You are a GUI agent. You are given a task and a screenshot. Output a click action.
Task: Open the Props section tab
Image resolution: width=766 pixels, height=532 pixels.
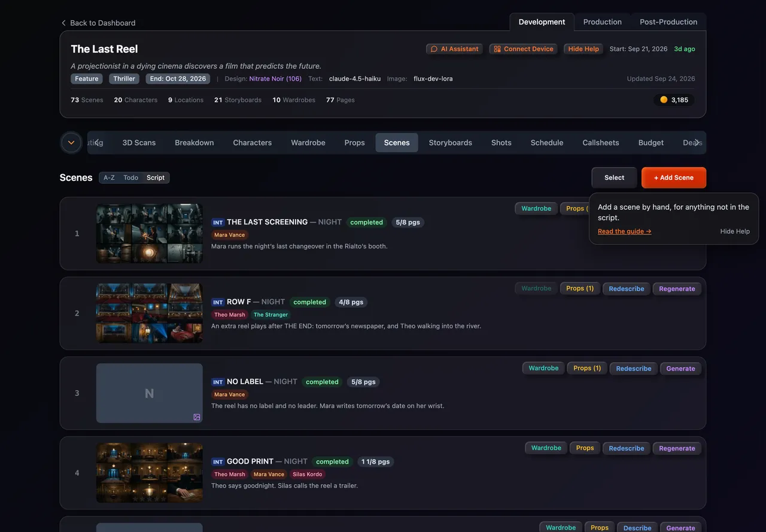pyautogui.click(x=355, y=142)
